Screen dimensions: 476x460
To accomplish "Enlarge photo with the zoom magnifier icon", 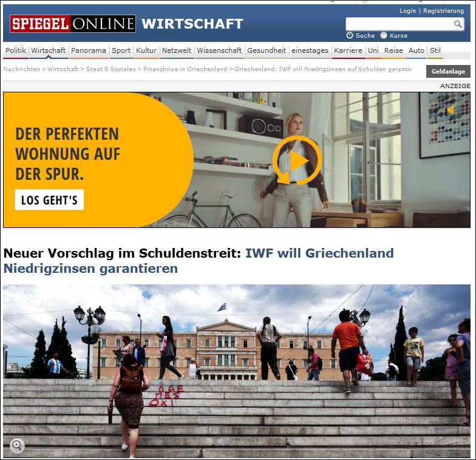I will point(17,445).
